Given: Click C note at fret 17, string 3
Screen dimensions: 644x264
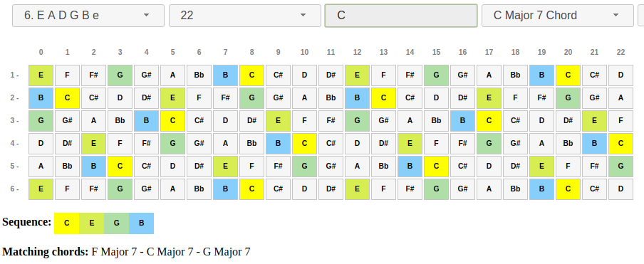Looking at the screenshot, I should [x=489, y=121].
